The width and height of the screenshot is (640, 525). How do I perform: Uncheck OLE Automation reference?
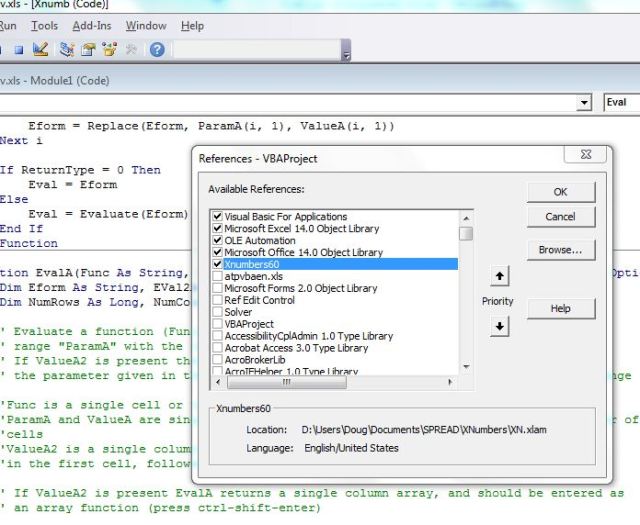click(217, 240)
